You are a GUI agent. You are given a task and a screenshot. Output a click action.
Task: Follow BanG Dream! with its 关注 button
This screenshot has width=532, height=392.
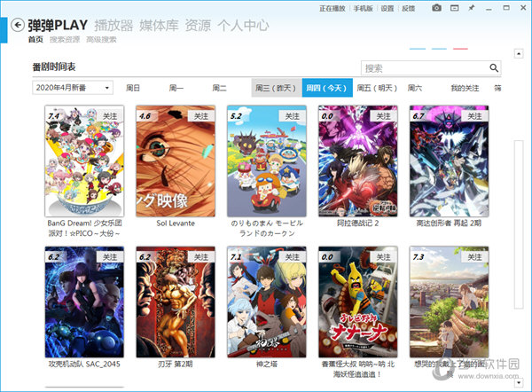(110, 116)
